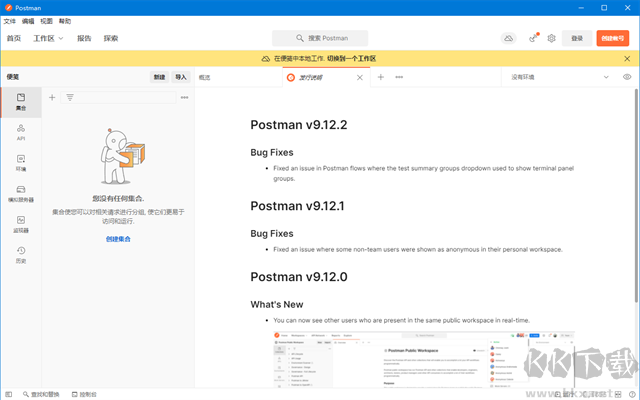This screenshot has width=640, height=400.
Task: Open the API sidebar section
Action: (21, 133)
